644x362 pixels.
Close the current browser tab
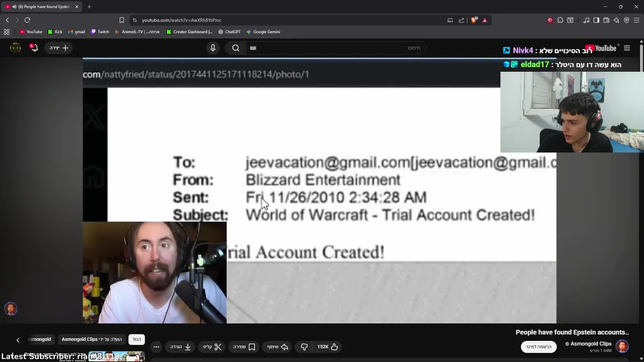tap(76, 7)
